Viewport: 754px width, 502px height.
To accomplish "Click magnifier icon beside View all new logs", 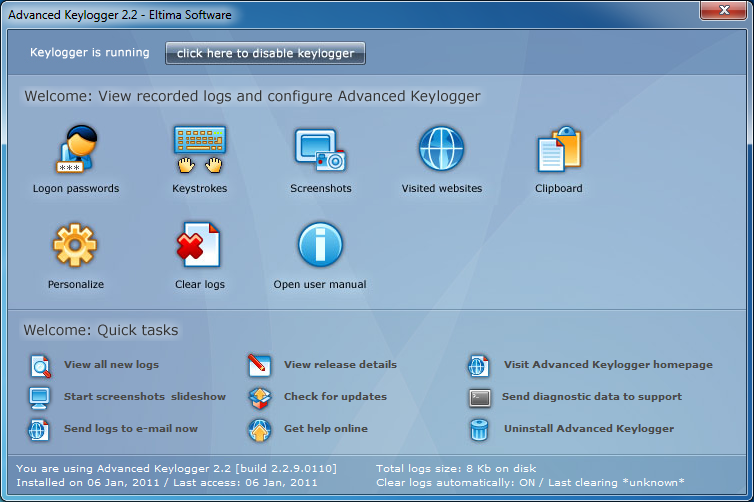I will coord(40,366).
